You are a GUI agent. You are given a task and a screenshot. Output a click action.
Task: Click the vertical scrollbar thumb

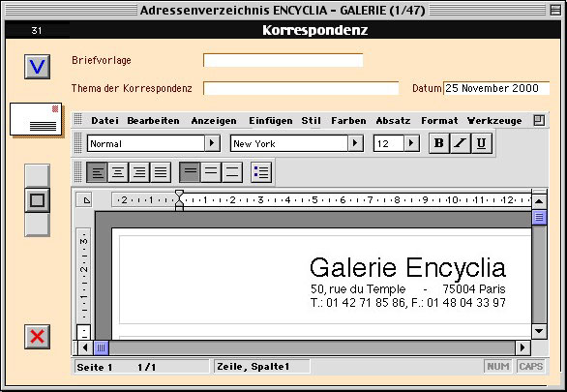539,217
